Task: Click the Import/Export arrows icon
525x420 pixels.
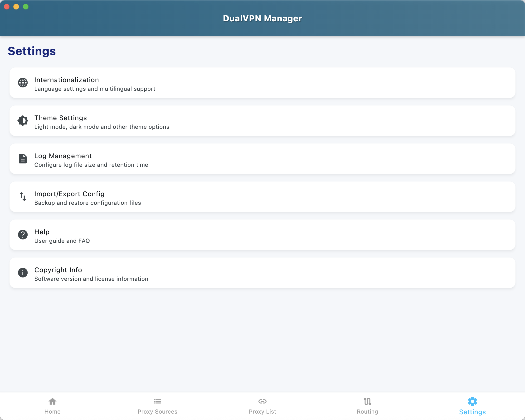Action: click(23, 197)
